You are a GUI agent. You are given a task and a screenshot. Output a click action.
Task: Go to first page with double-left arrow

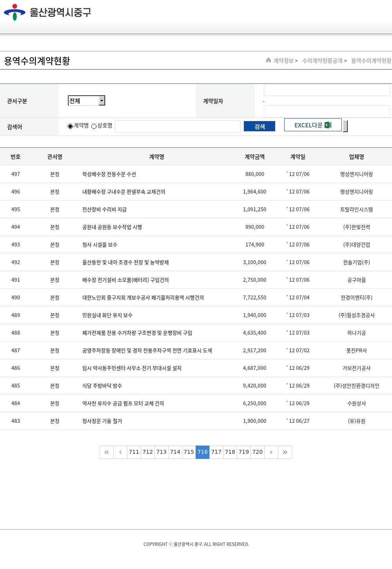[x=107, y=452]
